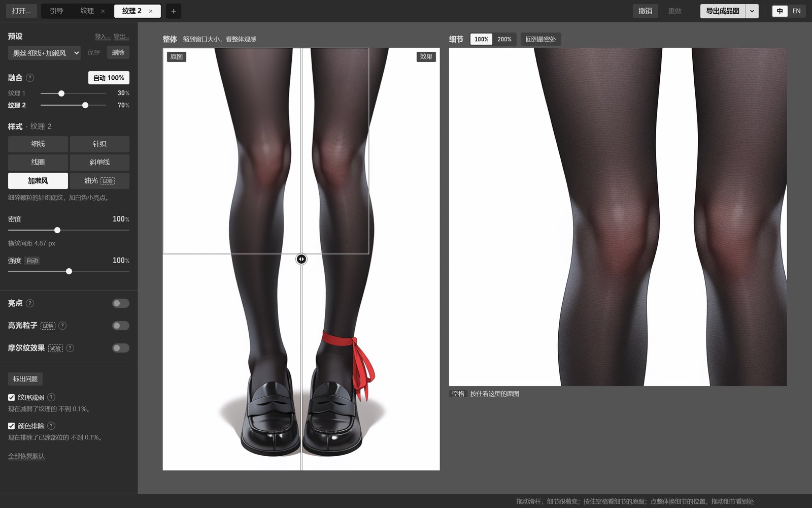The width and height of the screenshot is (812, 508).
Task: Close the 纹理 2 tab
Action: tap(151, 11)
